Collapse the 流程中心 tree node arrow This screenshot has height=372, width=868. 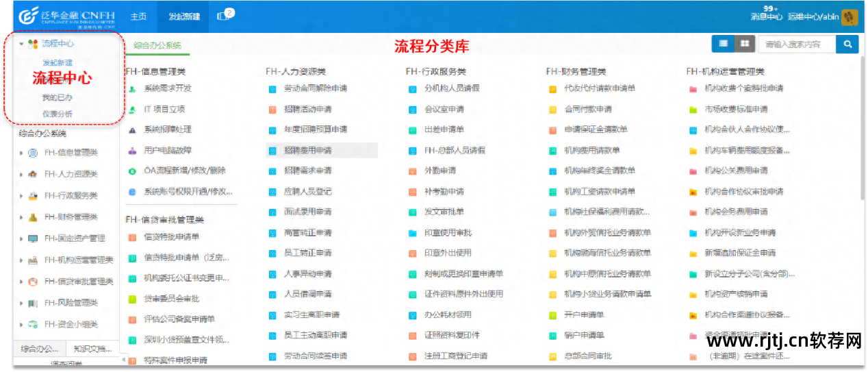click(x=21, y=44)
